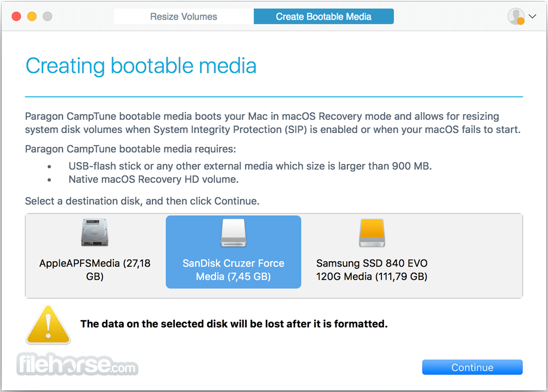Click the red close window button

tap(16, 16)
